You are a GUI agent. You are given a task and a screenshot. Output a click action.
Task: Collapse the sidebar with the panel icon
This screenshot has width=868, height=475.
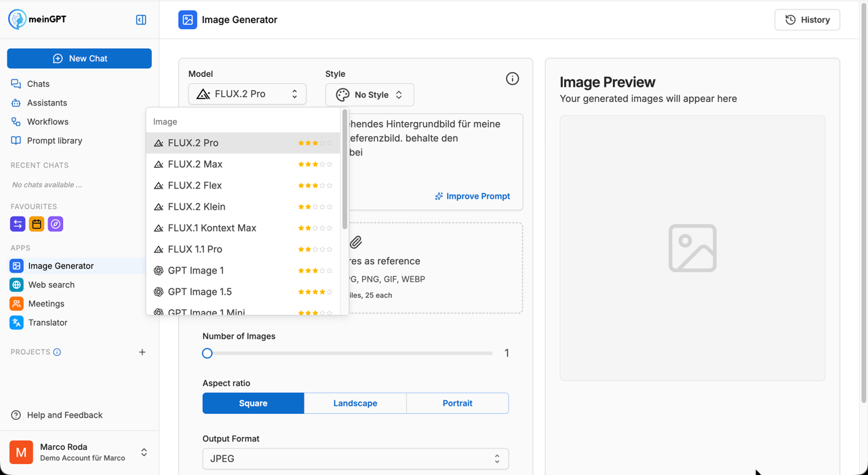(x=141, y=20)
